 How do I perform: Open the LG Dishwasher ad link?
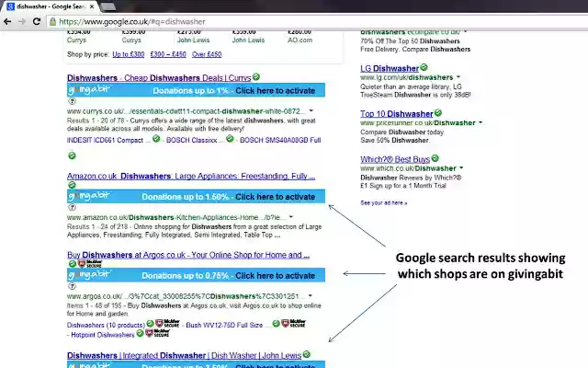pos(390,68)
